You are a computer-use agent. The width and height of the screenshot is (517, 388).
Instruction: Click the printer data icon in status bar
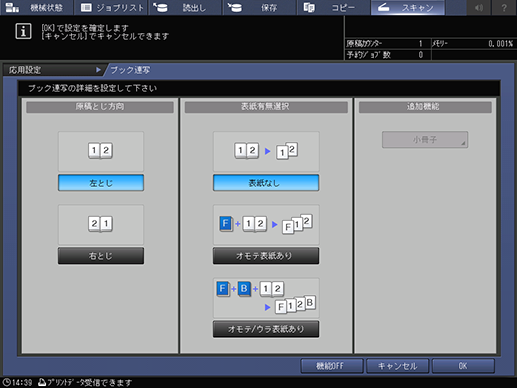click(x=42, y=382)
